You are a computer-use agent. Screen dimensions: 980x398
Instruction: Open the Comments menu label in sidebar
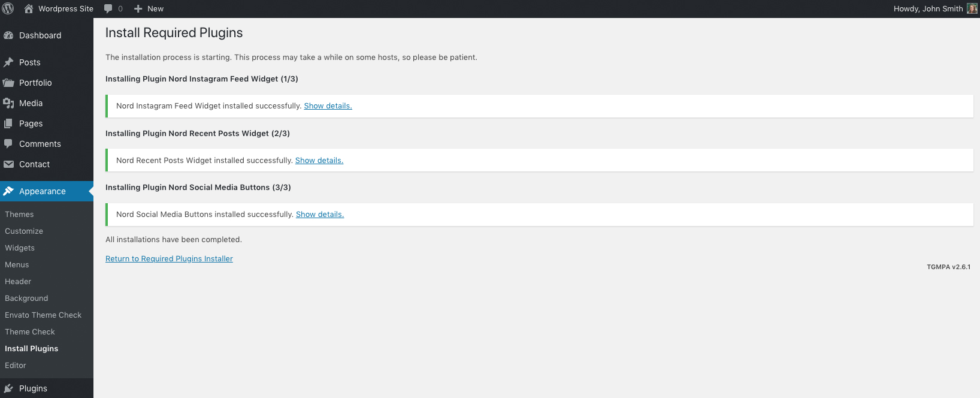pos(40,144)
